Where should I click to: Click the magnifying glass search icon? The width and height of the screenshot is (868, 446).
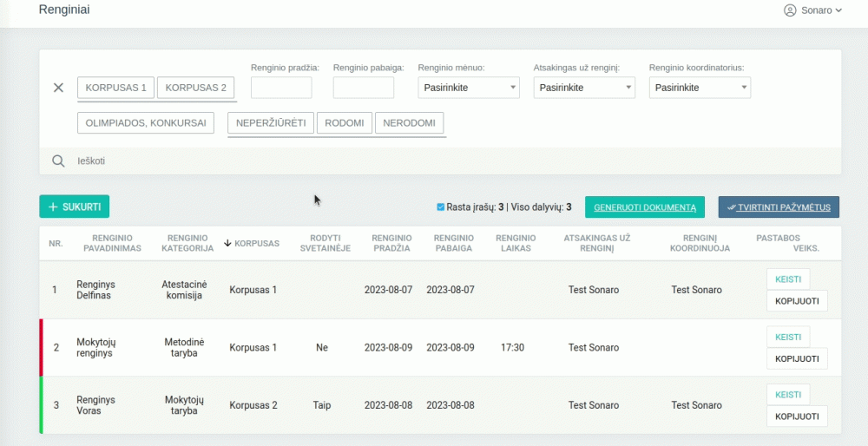pos(58,161)
